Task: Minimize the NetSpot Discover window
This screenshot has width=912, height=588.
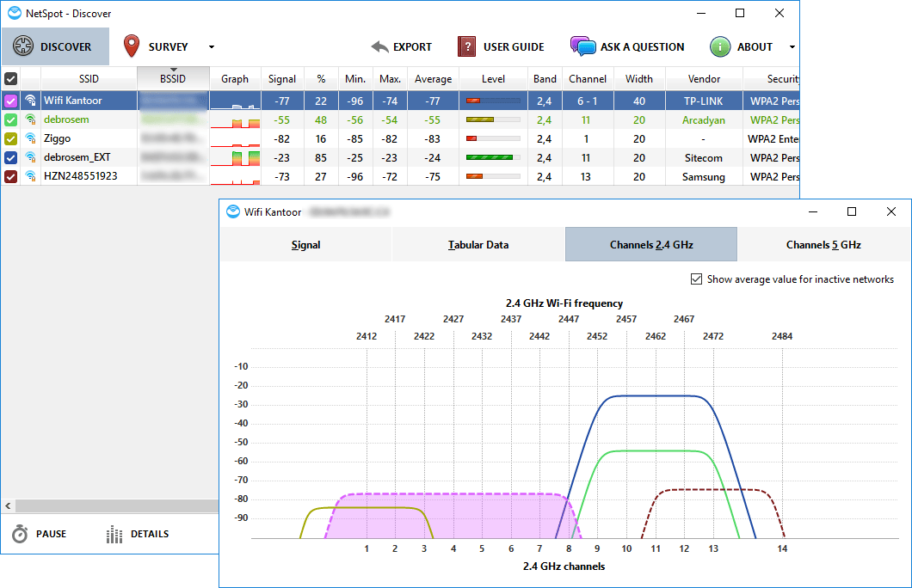Action: 701,13
